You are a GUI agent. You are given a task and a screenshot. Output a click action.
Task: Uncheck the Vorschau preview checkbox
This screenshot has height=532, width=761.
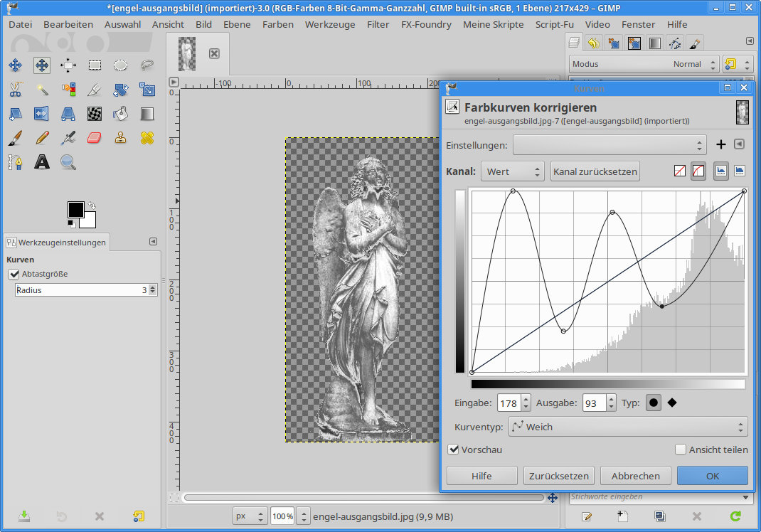[x=453, y=449]
